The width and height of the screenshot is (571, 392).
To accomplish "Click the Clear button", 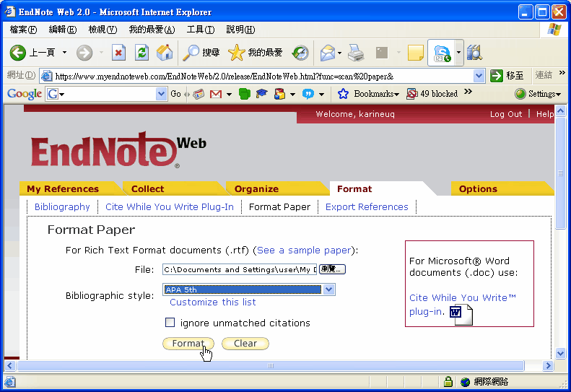I will pos(245,344).
